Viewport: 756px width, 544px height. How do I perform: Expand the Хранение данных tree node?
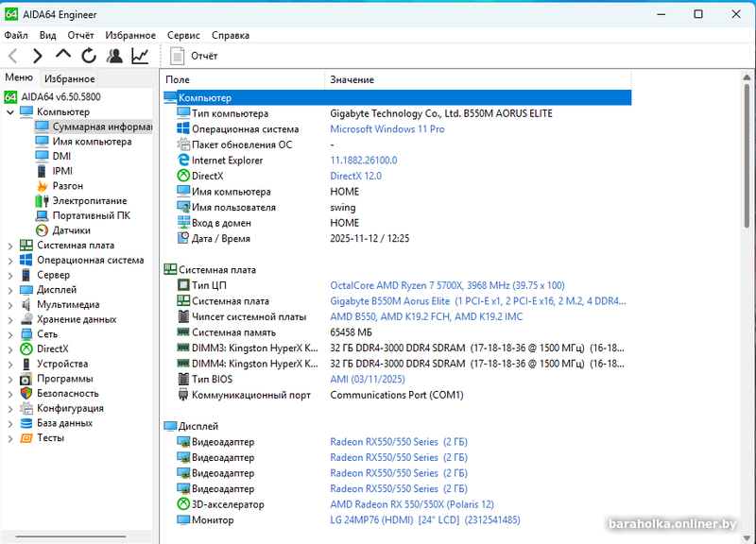click(x=9, y=319)
